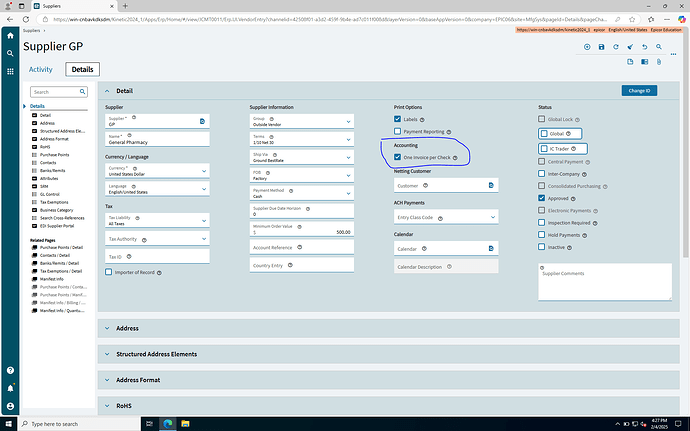The height and width of the screenshot is (431, 690).
Task: Click the navigation search magnifier icon
Action: click(82, 92)
